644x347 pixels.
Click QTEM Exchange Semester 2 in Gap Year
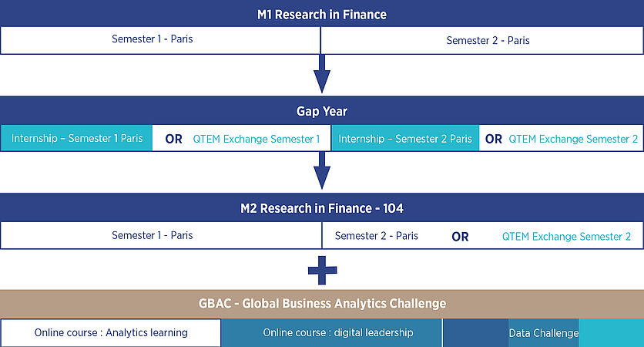tap(573, 139)
